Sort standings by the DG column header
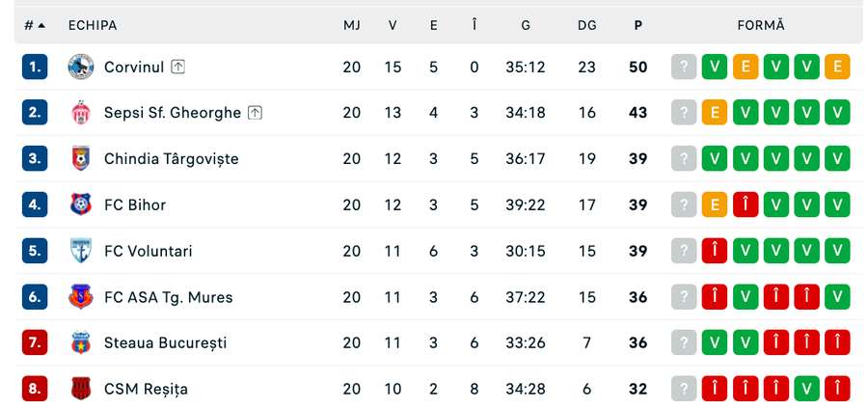868x409 pixels. [x=586, y=25]
